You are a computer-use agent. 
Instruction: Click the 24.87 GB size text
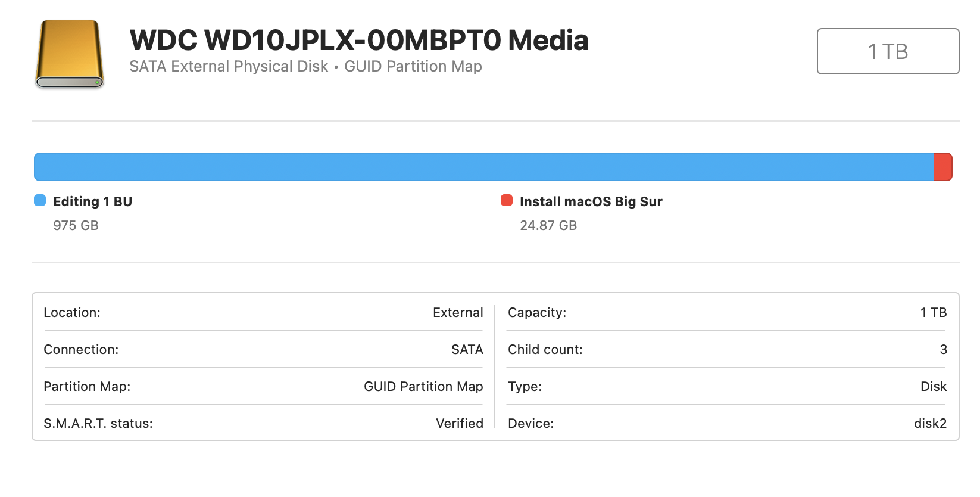(548, 225)
